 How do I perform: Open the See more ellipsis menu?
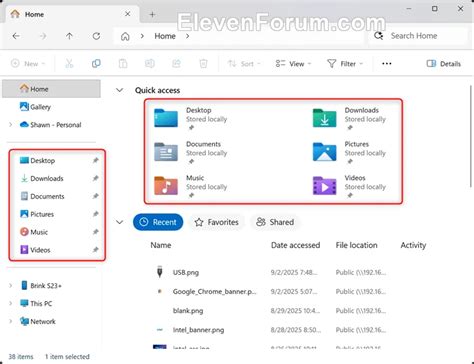387,63
